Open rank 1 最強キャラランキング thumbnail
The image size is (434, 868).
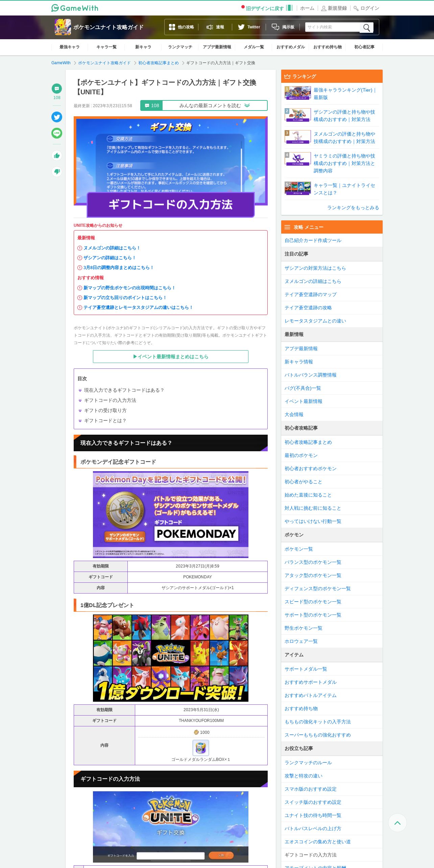pos(298,93)
